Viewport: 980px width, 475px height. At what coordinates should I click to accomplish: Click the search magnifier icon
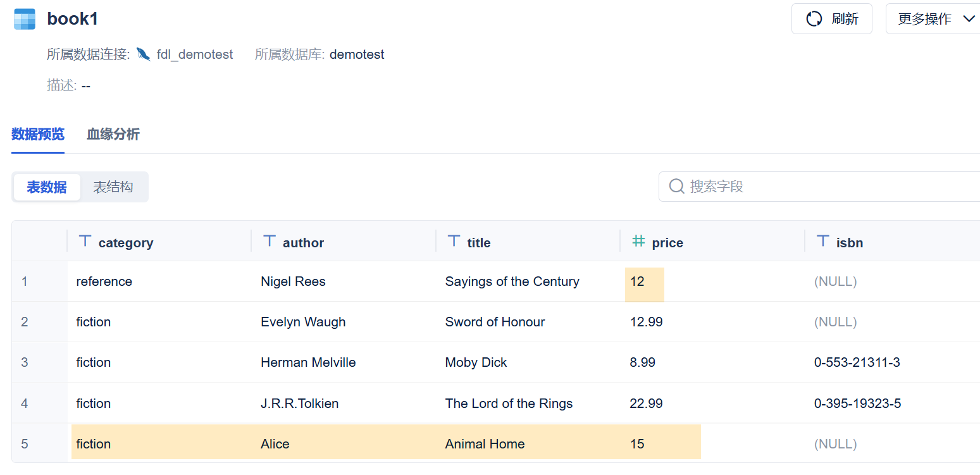click(676, 187)
